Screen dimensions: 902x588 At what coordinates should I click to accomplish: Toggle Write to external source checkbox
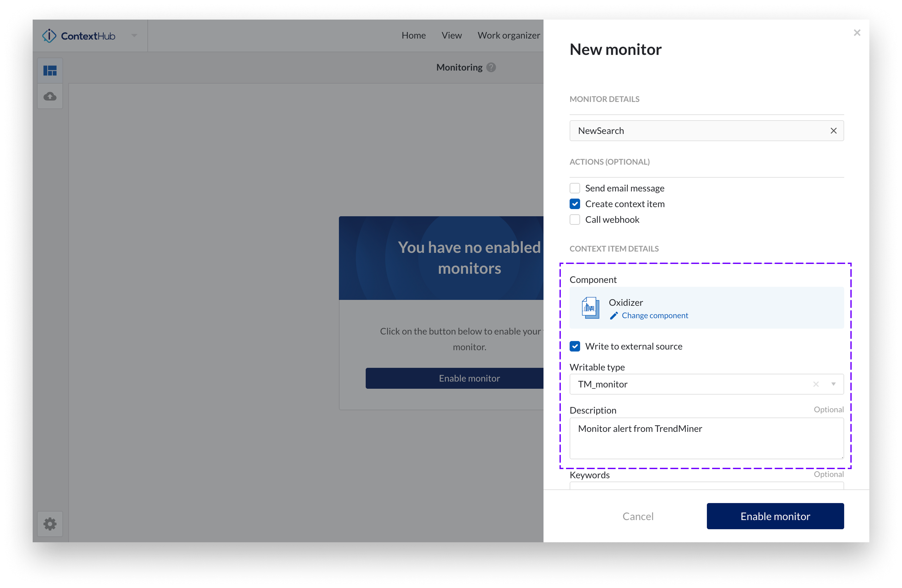(575, 346)
